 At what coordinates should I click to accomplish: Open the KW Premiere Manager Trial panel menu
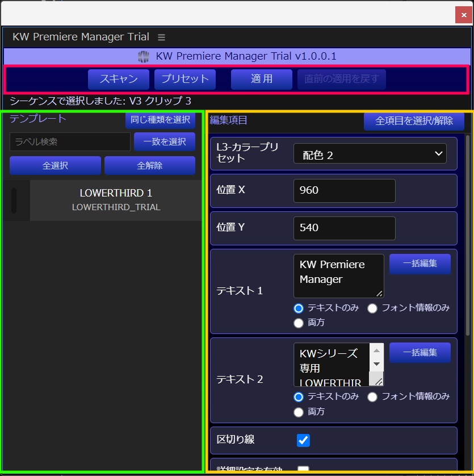[x=161, y=37]
